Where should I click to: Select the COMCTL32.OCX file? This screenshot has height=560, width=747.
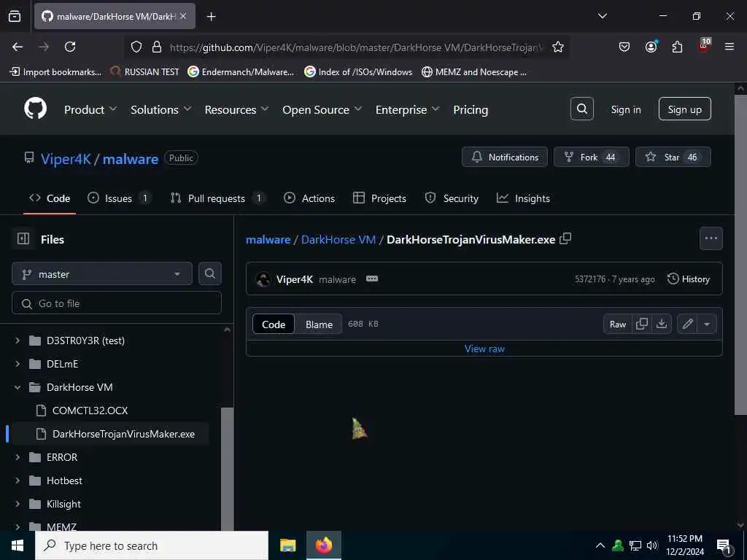(x=90, y=411)
